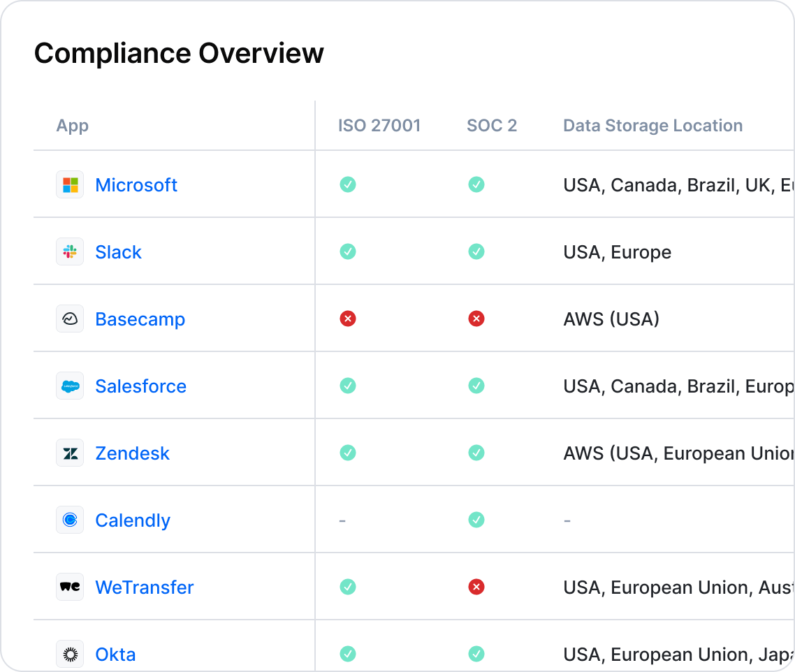The width and height of the screenshot is (795, 672).
Task: Click Slack's SOC 2 green check icon
Action: pyautogui.click(x=476, y=251)
